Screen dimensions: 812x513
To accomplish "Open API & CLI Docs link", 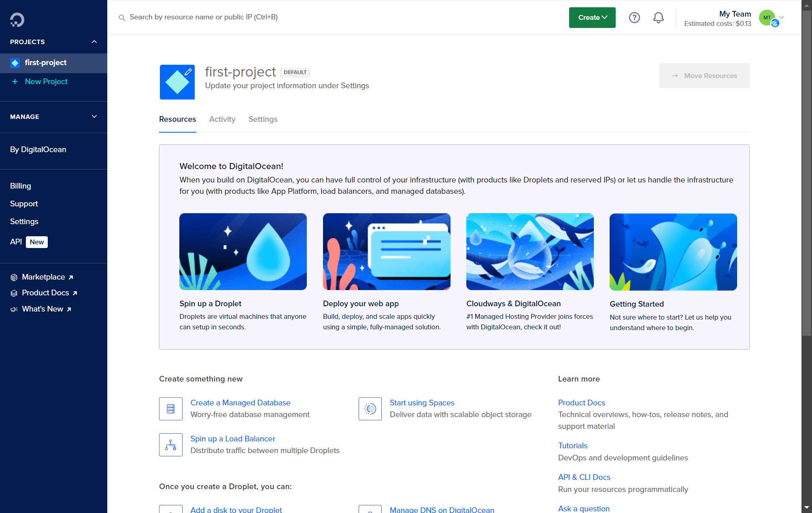I will pyautogui.click(x=584, y=477).
